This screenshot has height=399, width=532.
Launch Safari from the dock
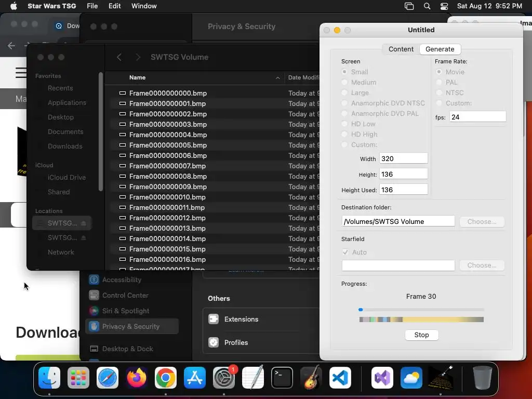pos(108,378)
